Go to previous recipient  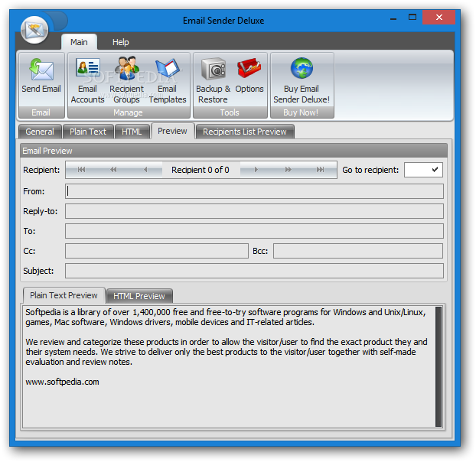[x=145, y=170]
